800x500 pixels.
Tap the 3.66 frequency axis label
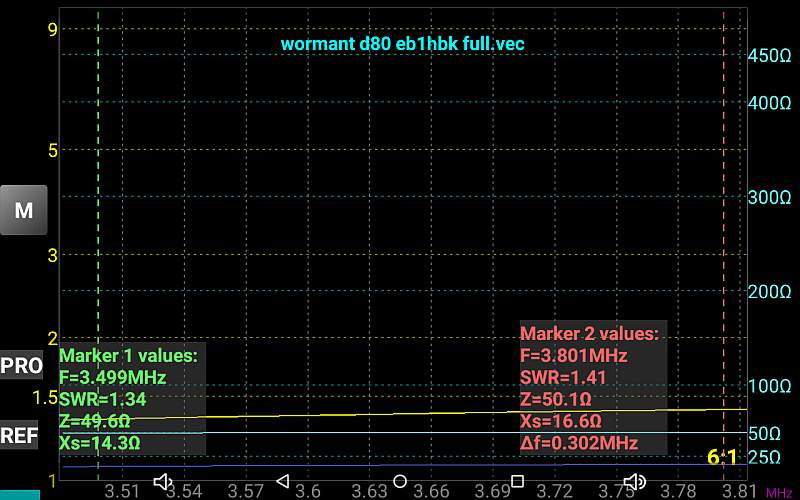point(432,491)
